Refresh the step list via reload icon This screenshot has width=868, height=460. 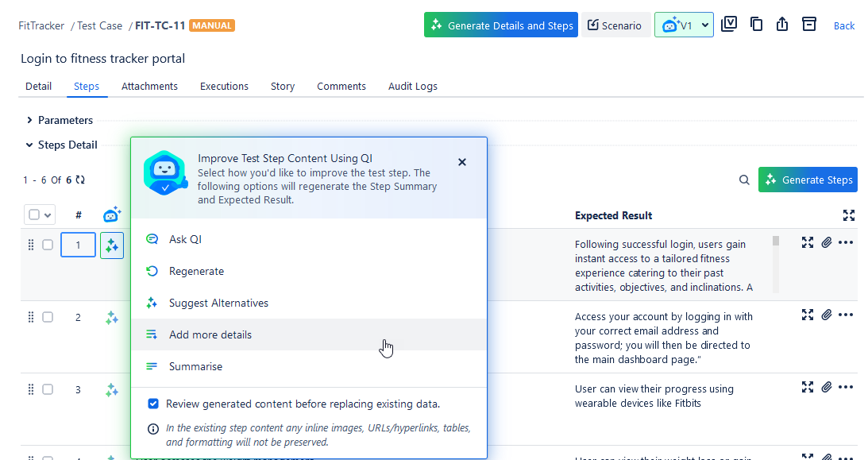(80, 180)
